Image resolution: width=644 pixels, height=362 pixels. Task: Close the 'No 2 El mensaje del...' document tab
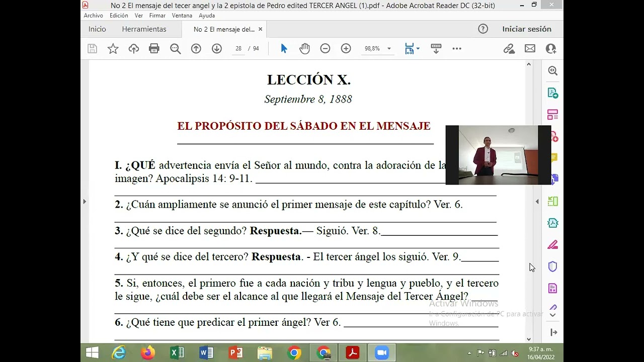(260, 29)
